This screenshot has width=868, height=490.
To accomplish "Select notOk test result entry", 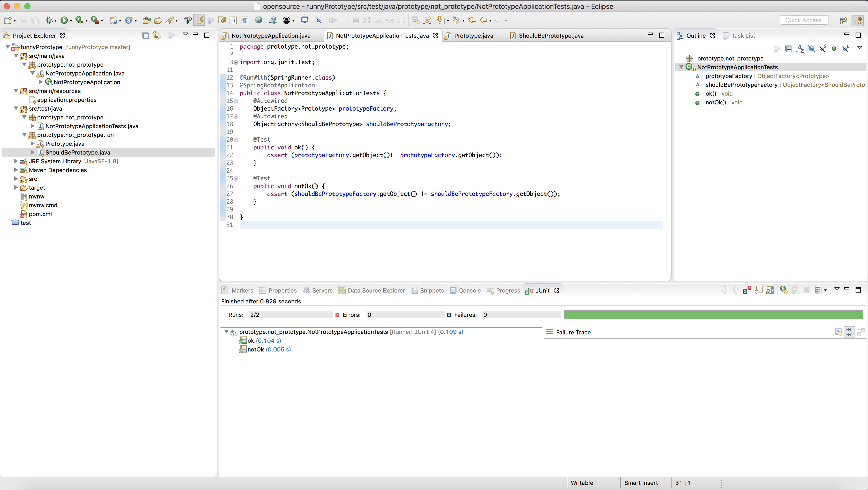I will (255, 349).
